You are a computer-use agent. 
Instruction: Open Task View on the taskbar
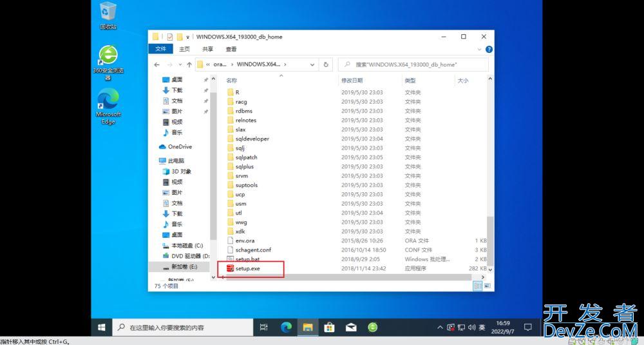click(263, 328)
